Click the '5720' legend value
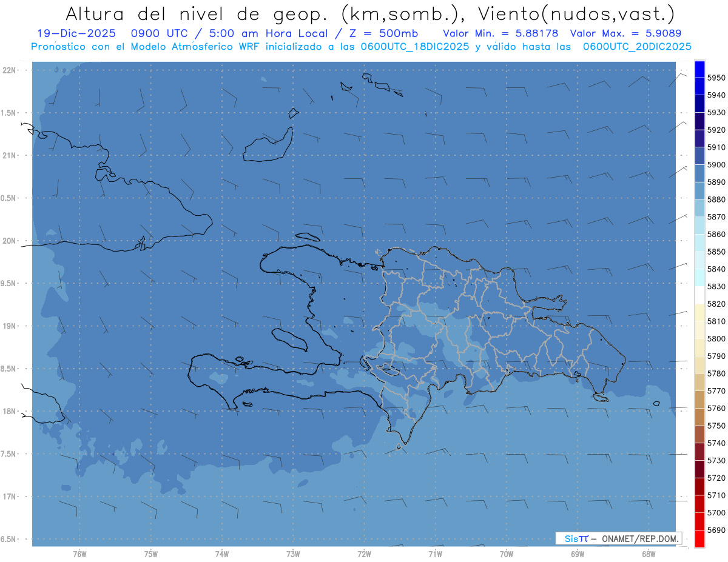This screenshot has height=562, width=728. (x=716, y=478)
